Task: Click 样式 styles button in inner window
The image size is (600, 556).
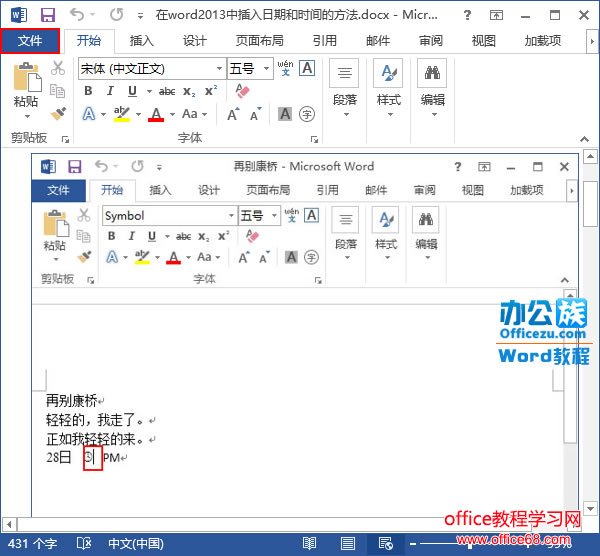Action: click(386, 233)
